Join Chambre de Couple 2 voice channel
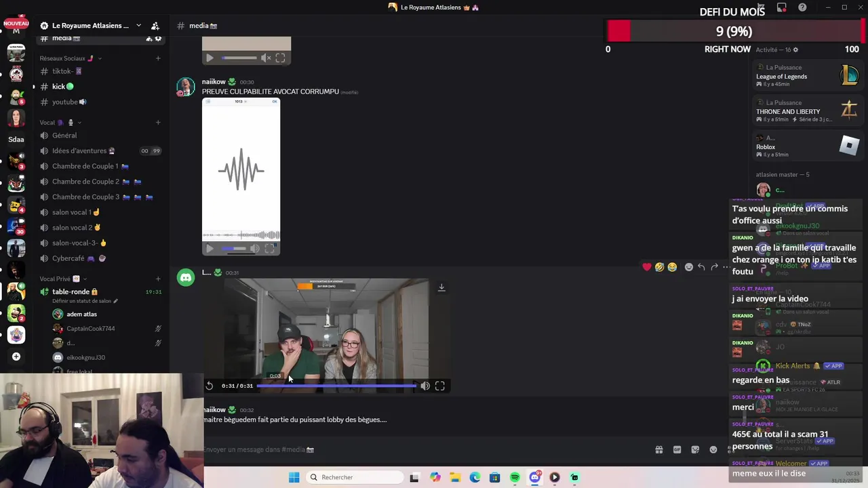 100,182
